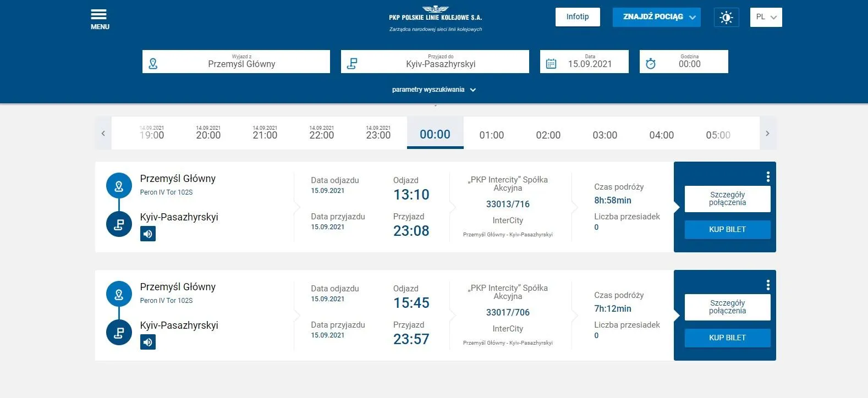Switch to the 23:00 time tab
Viewport: 868px width, 398px height.
click(x=378, y=134)
